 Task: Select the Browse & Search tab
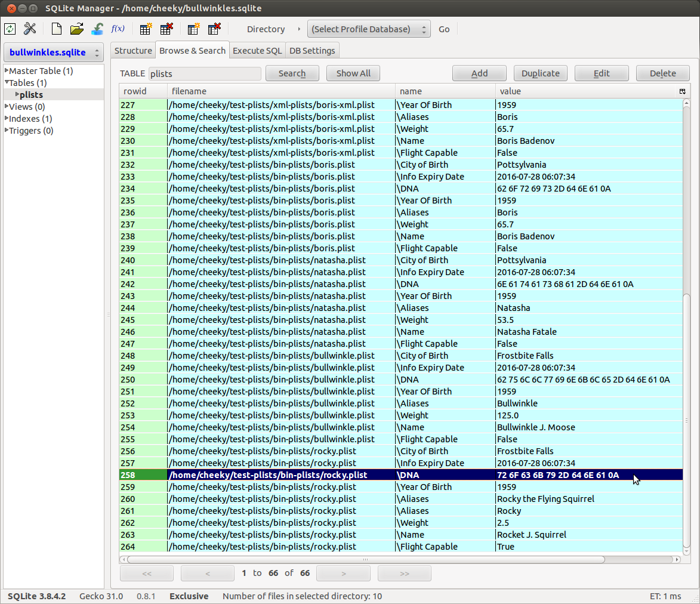click(x=192, y=51)
